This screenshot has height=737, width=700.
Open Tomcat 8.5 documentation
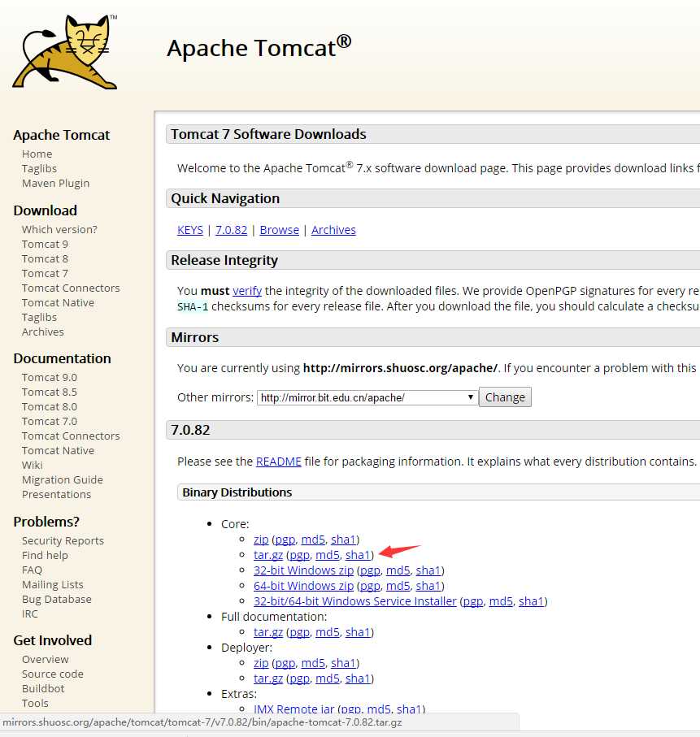click(50, 392)
